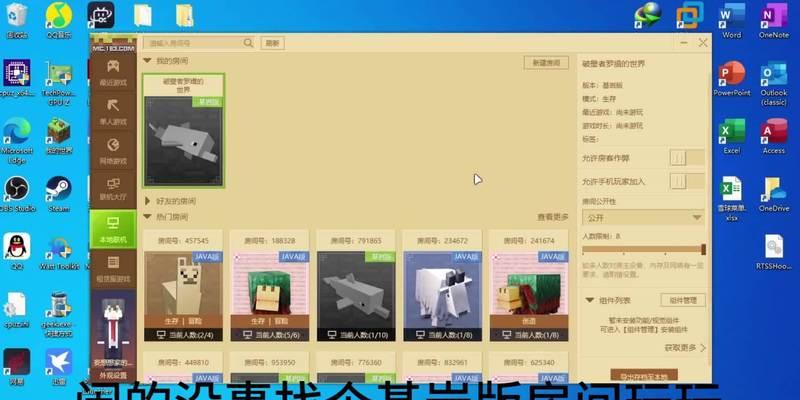Viewport: 800px width, 400px height.
Task: Open room 234672 goat card
Action: point(442,285)
